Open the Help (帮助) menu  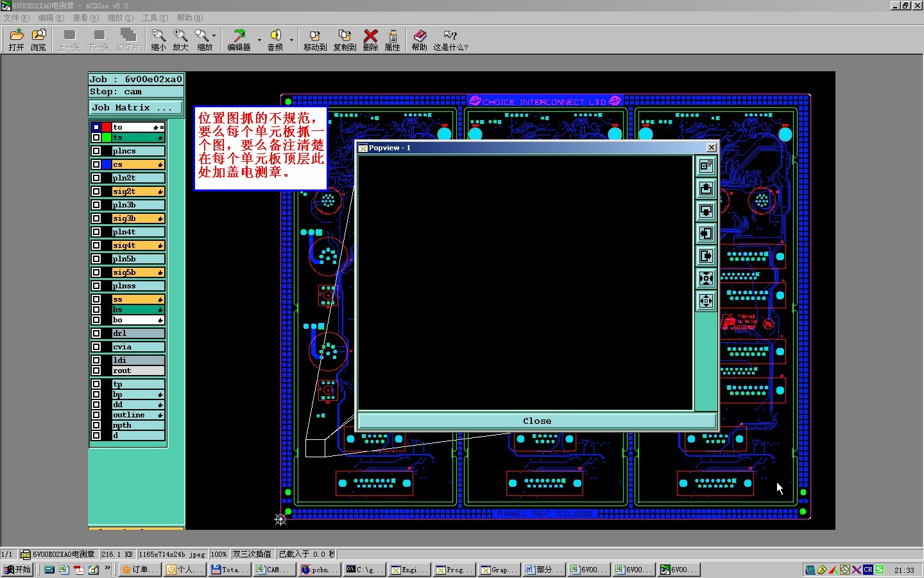pos(189,18)
